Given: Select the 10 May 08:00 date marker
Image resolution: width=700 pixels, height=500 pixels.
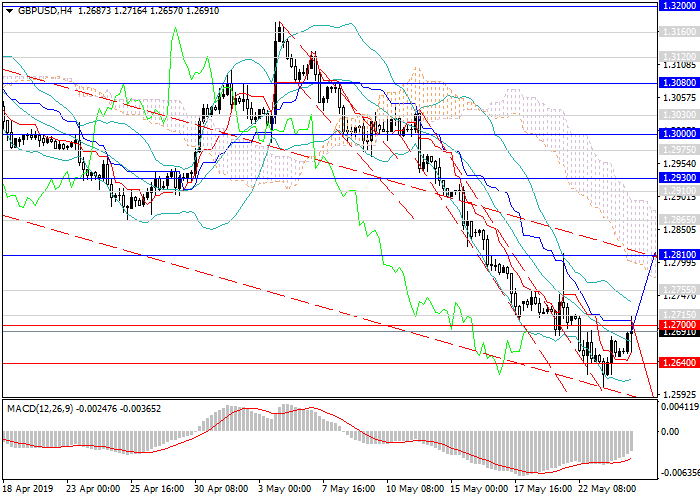Looking at the screenshot, I should click(x=412, y=490).
